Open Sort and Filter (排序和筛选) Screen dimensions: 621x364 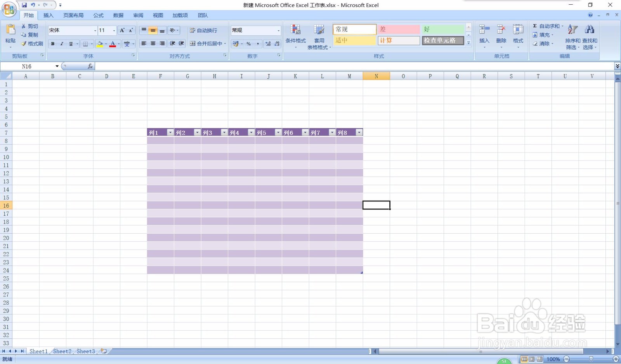coord(573,36)
